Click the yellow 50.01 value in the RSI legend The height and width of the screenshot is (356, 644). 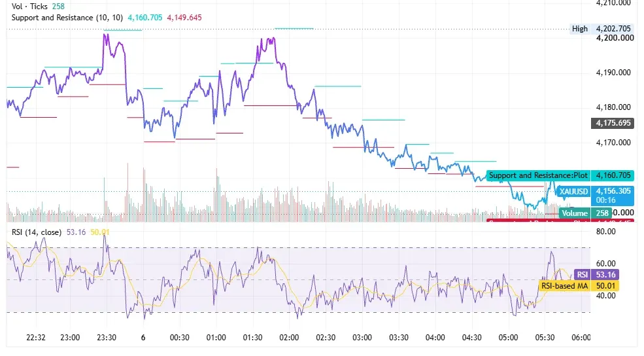[100, 232]
